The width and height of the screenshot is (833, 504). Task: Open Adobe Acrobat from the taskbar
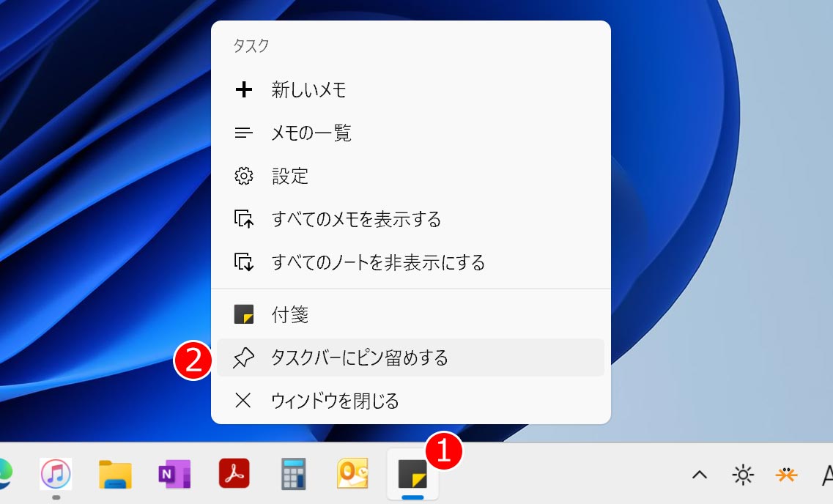(234, 475)
